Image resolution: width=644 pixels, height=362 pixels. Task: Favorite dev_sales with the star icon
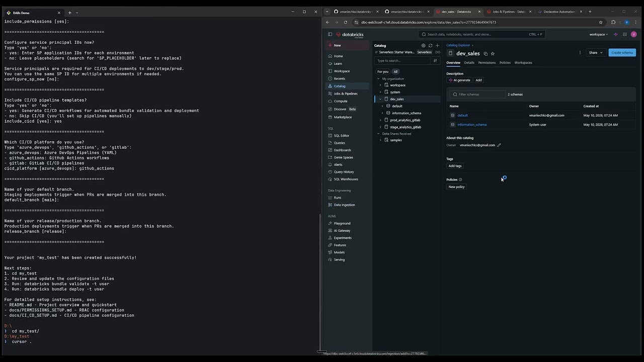click(x=493, y=54)
